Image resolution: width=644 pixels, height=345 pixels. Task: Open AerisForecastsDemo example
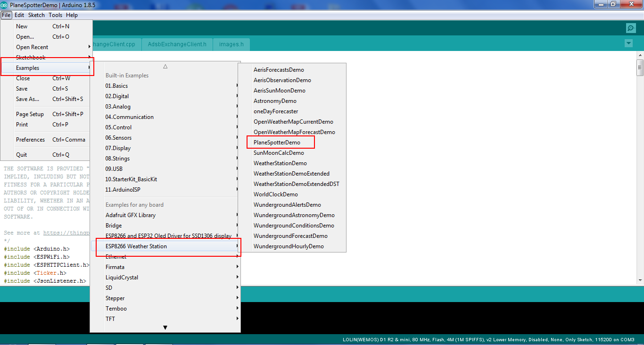coord(292,70)
